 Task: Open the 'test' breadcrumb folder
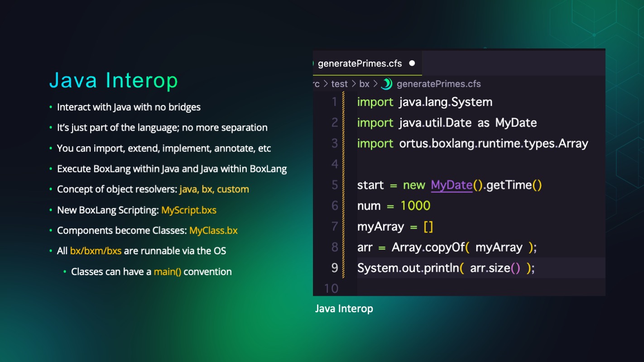[339, 84]
